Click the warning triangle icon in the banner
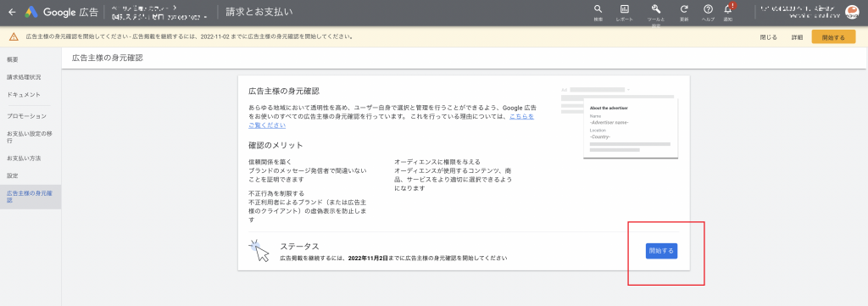 point(14,37)
